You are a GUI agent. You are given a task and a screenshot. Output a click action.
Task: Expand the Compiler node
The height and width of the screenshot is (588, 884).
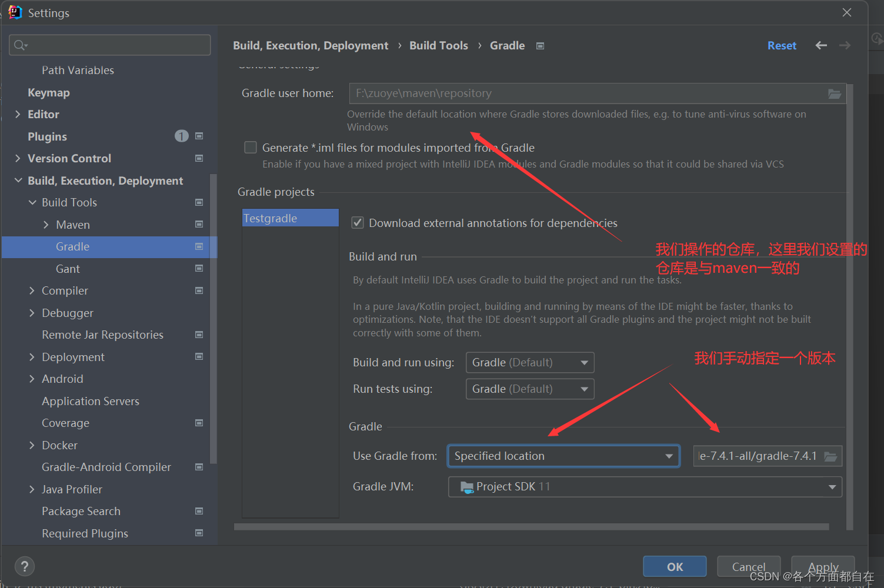click(32, 290)
